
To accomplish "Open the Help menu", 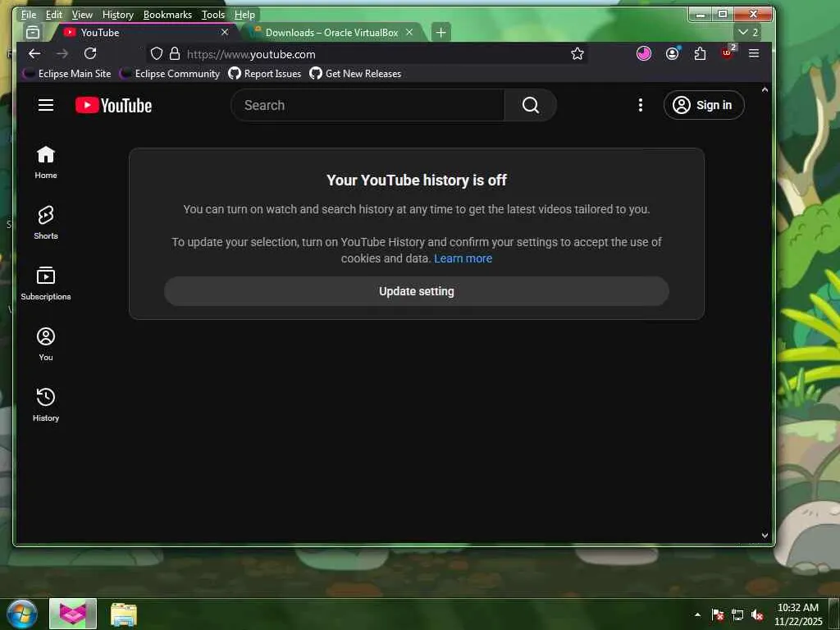I will (244, 15).
